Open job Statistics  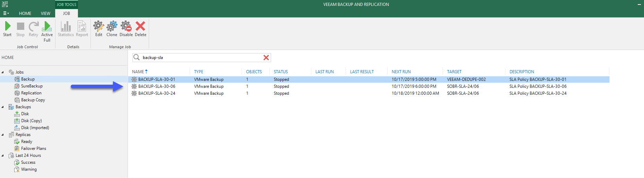[x=66, y=29]
